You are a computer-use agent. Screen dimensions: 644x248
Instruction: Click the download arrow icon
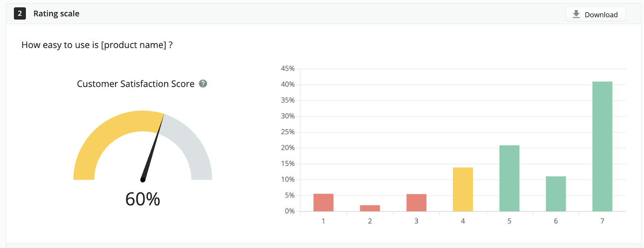(576, 14)
